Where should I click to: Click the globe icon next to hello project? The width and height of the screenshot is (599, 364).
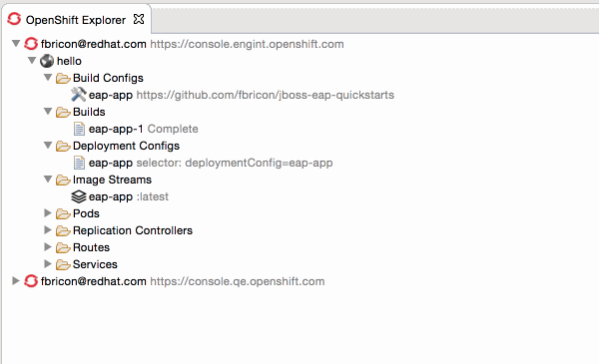(47, 61)
